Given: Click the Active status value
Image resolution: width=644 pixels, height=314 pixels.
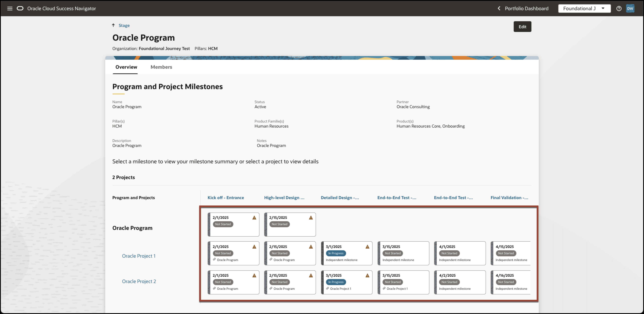Looking at the screenshot, I should tap(260, 107).
